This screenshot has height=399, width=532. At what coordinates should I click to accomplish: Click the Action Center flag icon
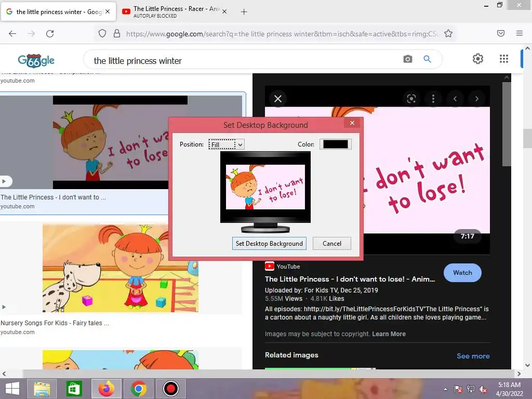[x=458, y=389]
